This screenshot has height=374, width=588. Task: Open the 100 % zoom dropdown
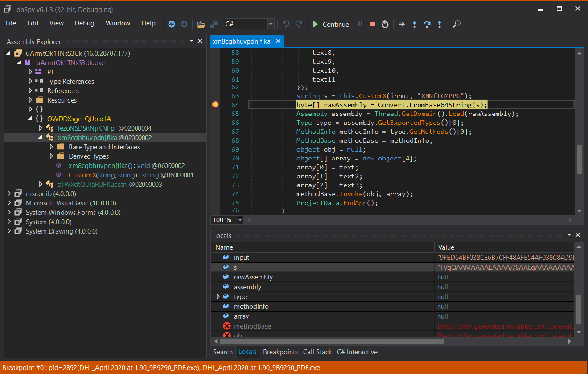point(240,220)
